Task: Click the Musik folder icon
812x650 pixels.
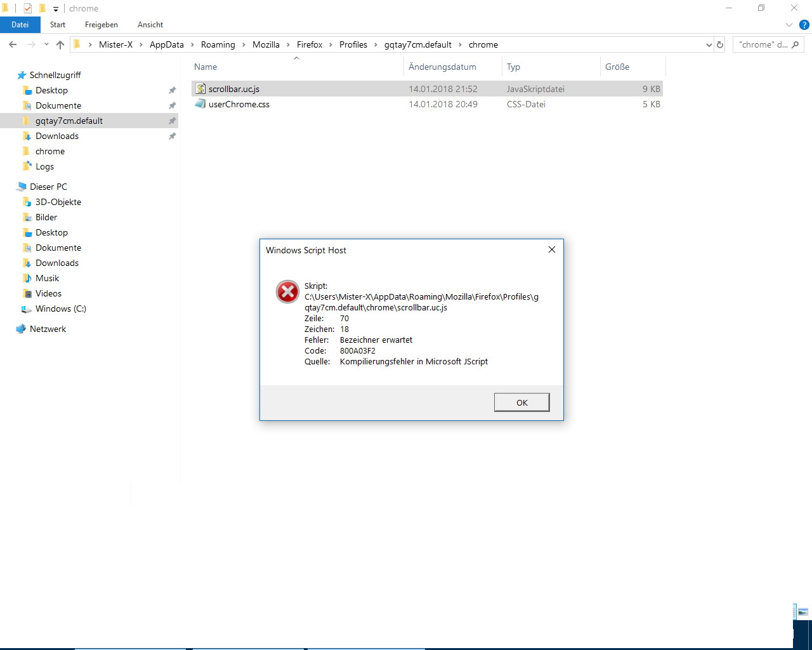Action: tap(27, 278)
